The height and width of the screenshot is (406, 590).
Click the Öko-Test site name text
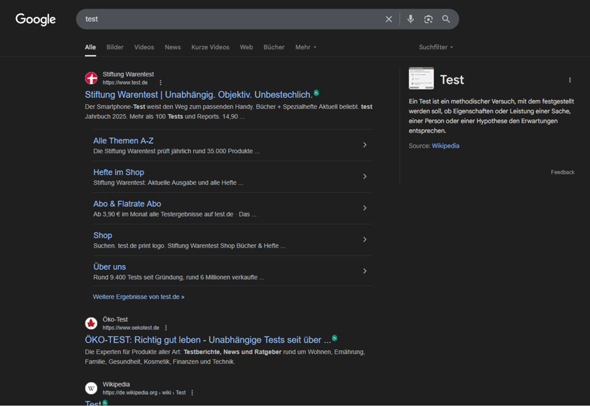[115, 319]
